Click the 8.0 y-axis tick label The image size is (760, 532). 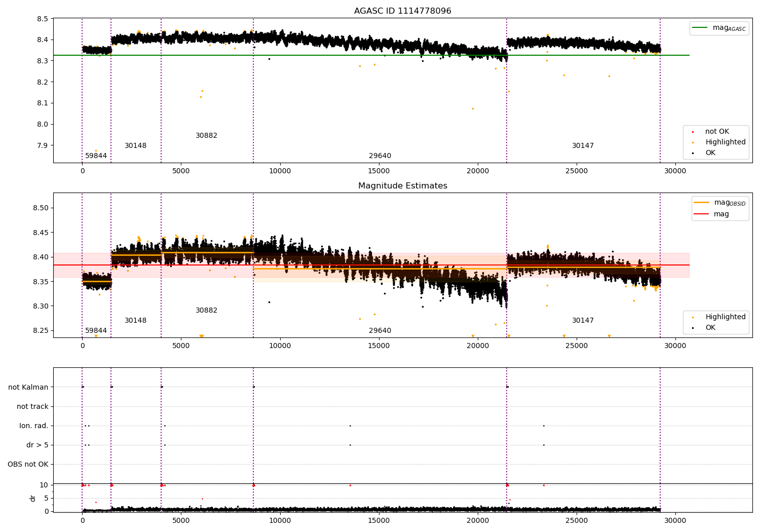click(43, 124)
